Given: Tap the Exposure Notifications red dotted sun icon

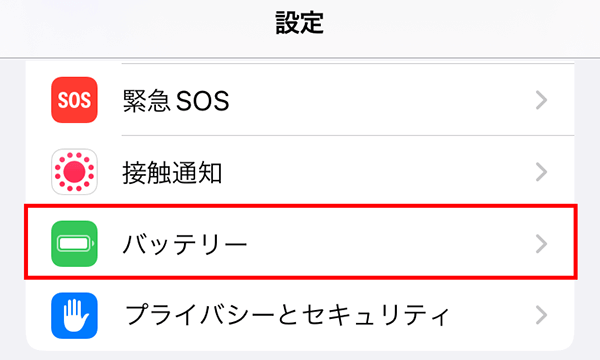Looking at the screenshot, I should (74, 172).
